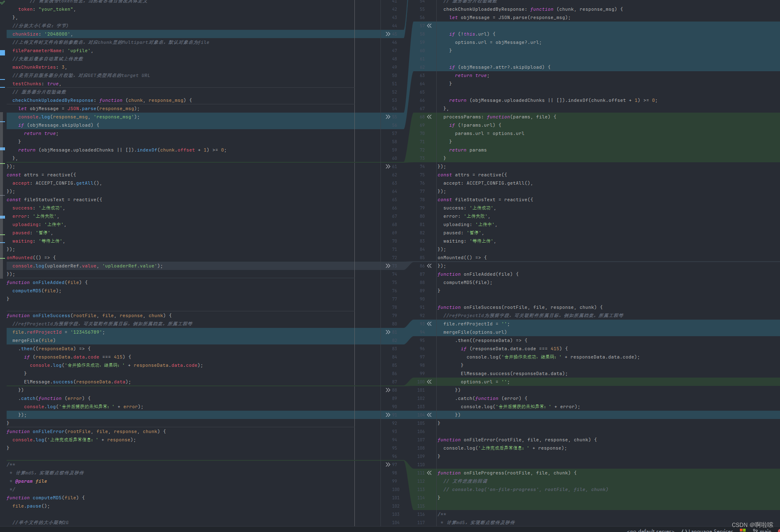Apply right processParams function block to left
The height and width of the screenshot is (532, 780).
429,117
